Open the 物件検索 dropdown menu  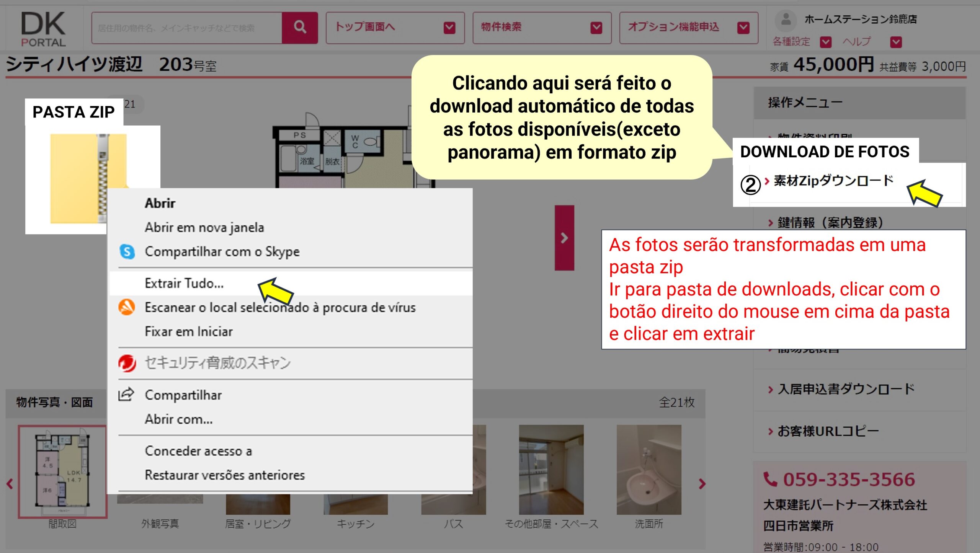pos(596,28)
